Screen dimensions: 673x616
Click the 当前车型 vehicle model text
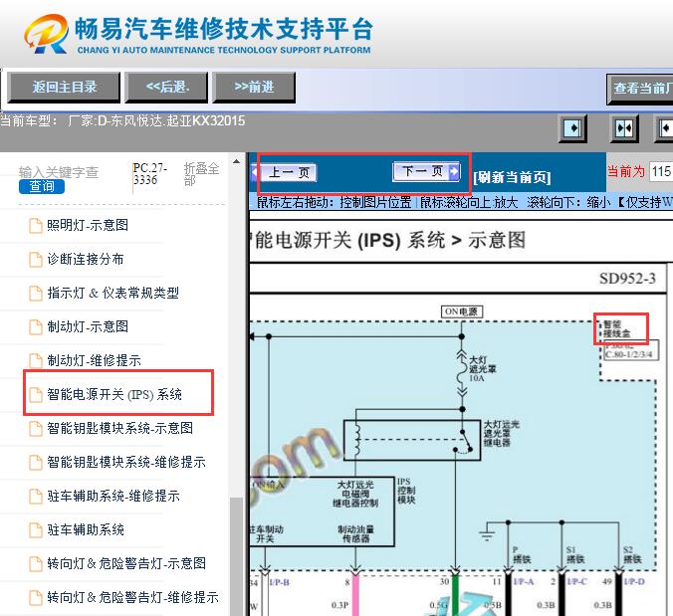(122, 121)
